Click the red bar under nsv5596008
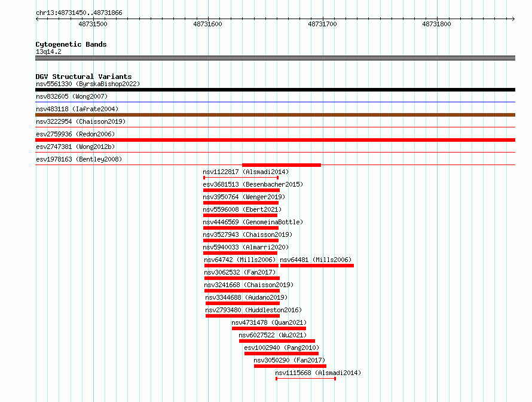 (x=240, y=215)
